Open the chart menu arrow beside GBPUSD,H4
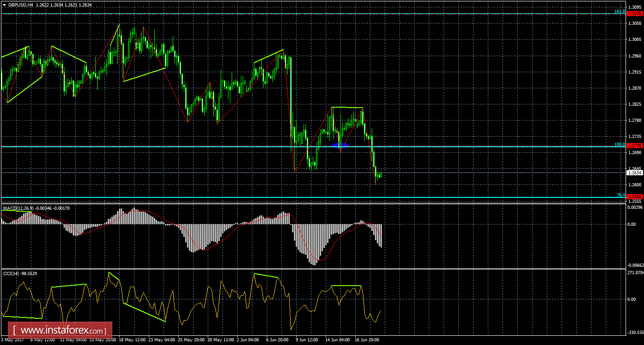644x345 pixels. coord(4,5)
